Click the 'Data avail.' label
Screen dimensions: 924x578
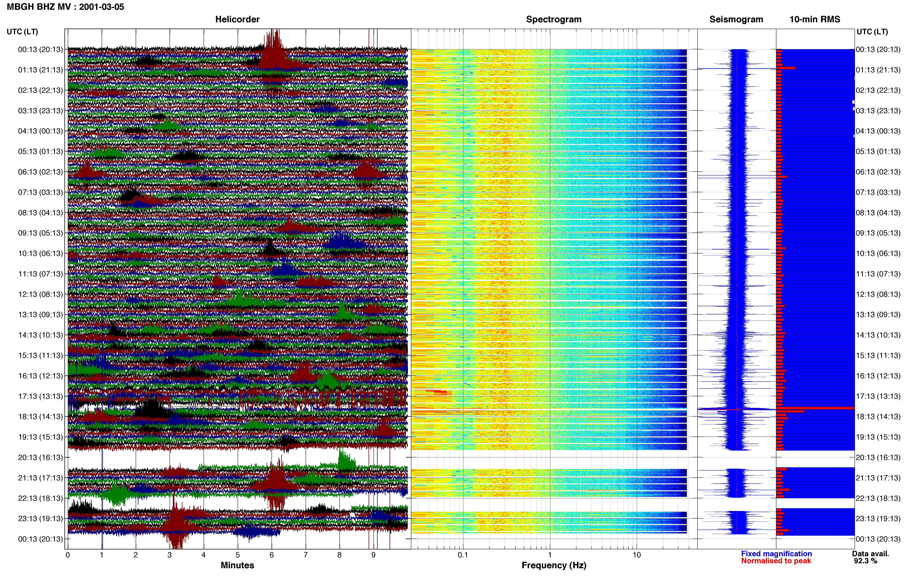[870, 554]
